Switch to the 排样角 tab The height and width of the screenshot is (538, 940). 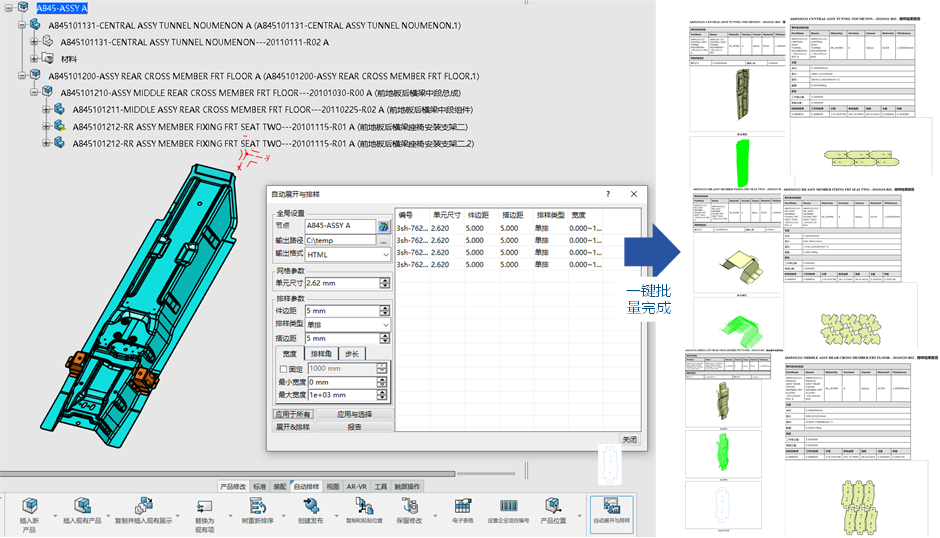[x=320, y=354]
